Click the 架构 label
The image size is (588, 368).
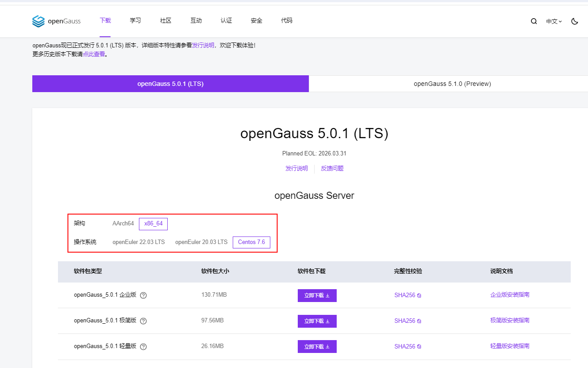pyautogui.click(x=79, y=224)
